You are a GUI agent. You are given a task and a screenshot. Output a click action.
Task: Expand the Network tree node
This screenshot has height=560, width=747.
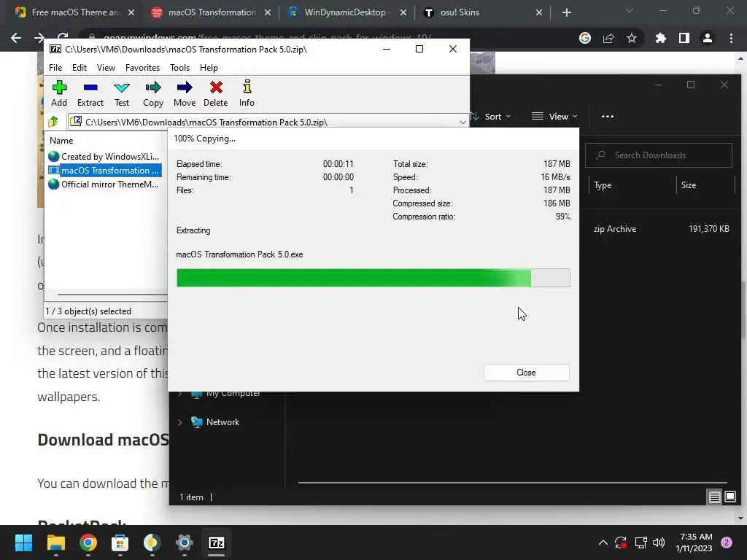180,422
